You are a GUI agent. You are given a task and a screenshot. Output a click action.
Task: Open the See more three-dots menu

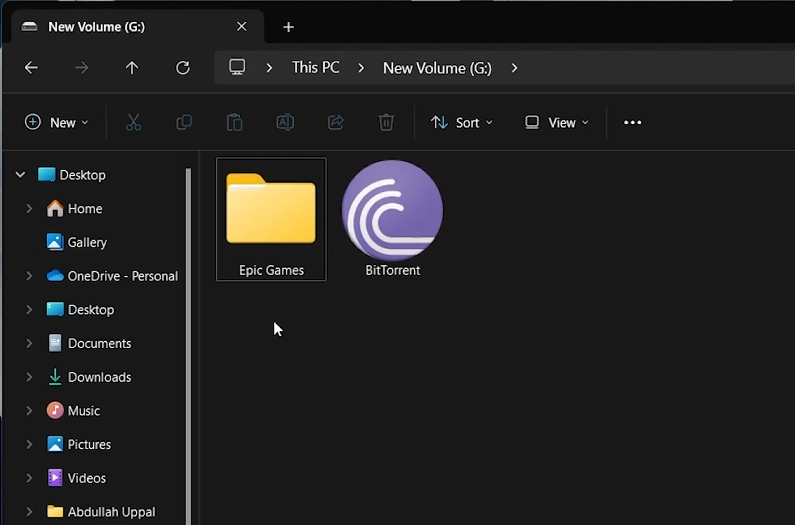[x=632, y=122]
